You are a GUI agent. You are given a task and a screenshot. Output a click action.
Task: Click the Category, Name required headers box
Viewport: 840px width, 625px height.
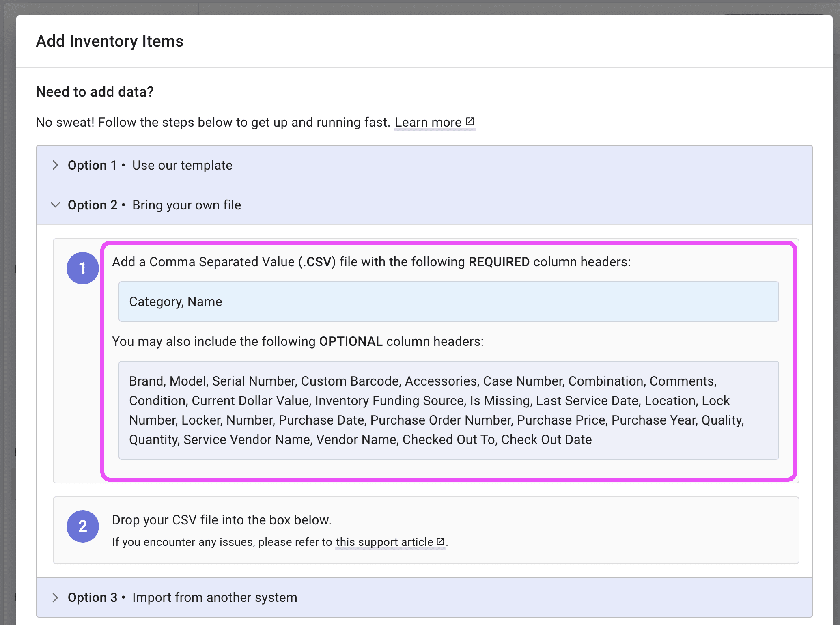coord(448,301)
